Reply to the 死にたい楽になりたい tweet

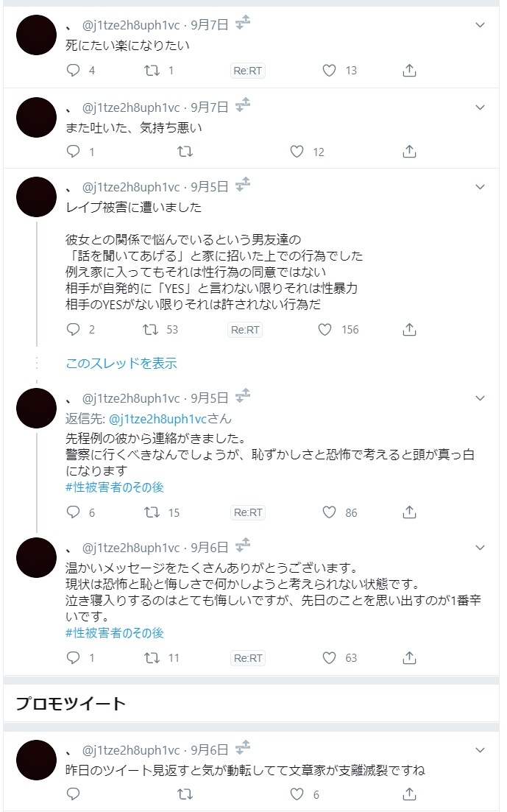[73, 71]
